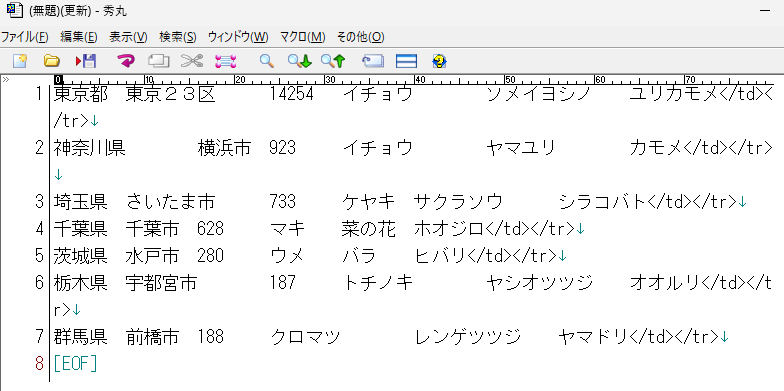Click the pink Undo arrow icon
The image size is (784, 391).
[126, 62]
